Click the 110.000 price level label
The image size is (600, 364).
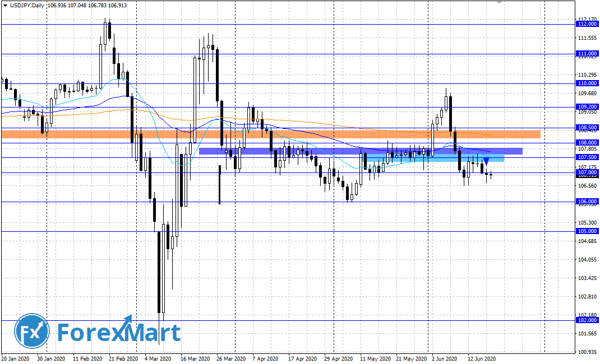tap(587, 83)
